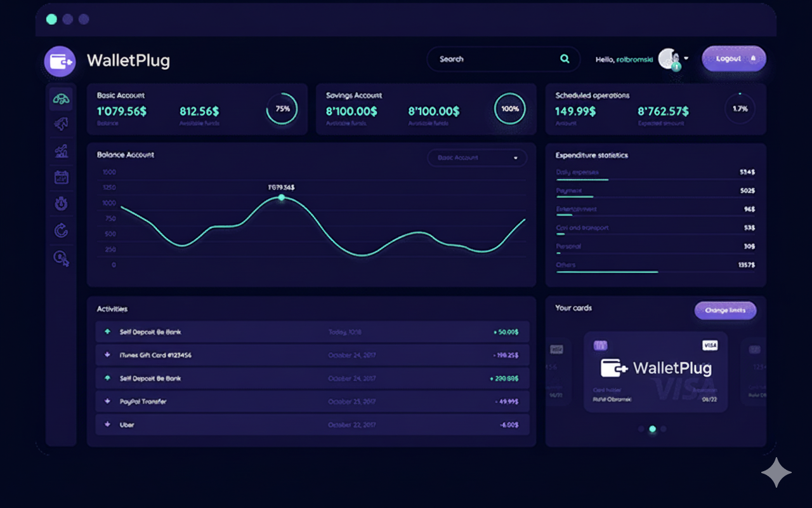Open the calendar icon in the sidebar
Screen dimensions: 812x508
coord(61,178)
